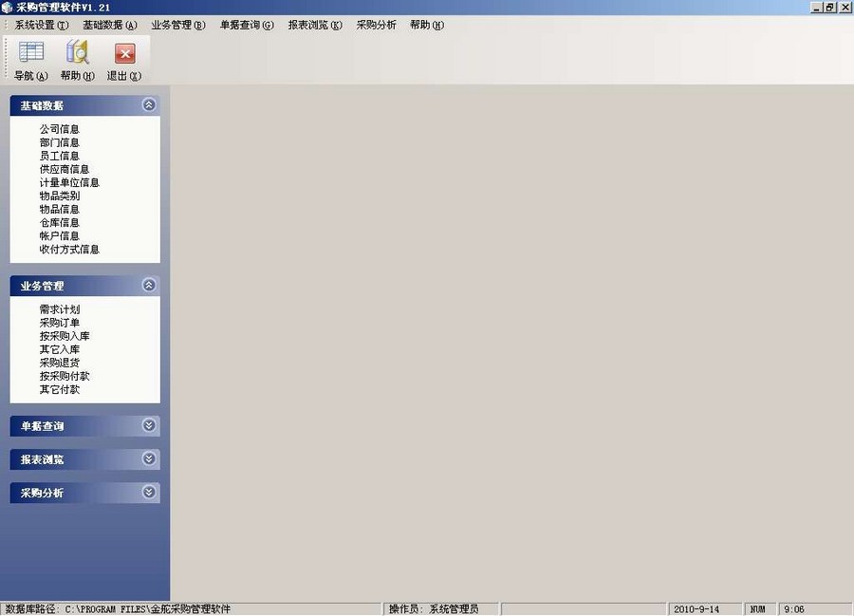854x616 pixels.
Task: Open 物品信息 in the sidebar
Action: coord(60,209)
